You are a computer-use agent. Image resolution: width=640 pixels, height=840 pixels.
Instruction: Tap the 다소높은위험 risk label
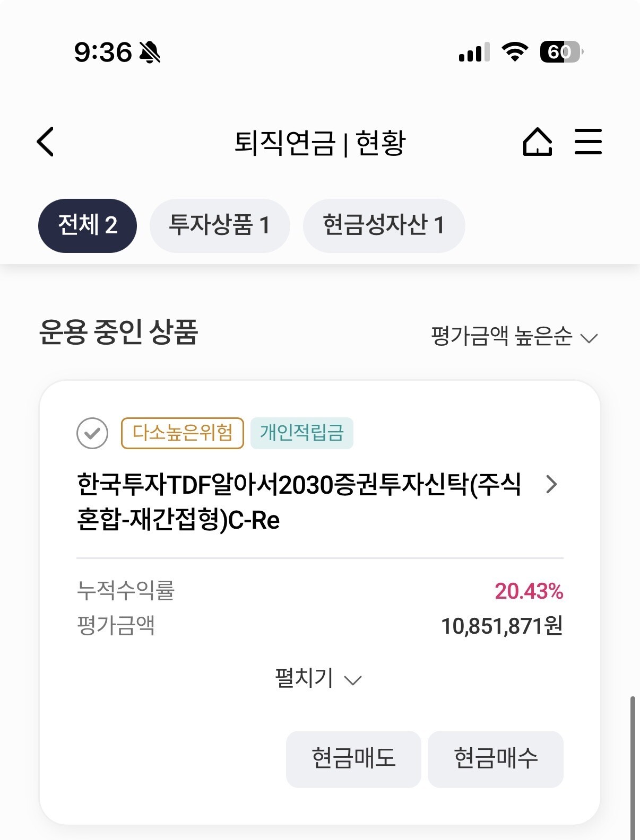click(182, 433)
